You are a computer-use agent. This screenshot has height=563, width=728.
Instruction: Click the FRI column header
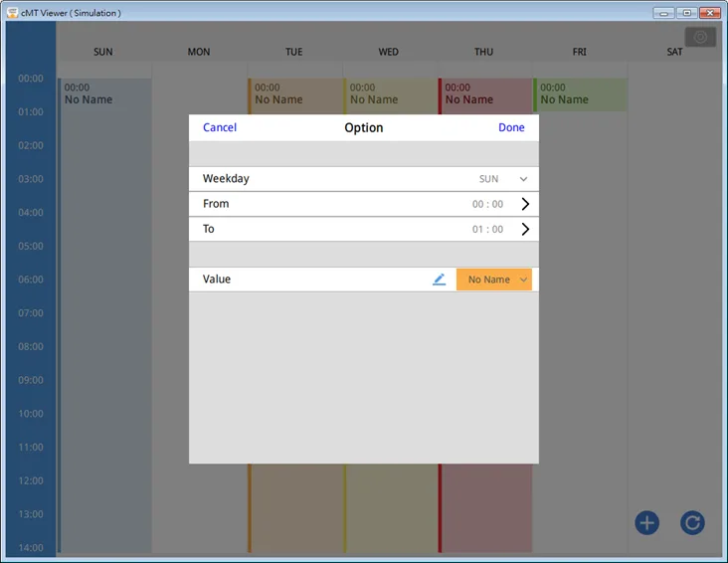[580, 52]
